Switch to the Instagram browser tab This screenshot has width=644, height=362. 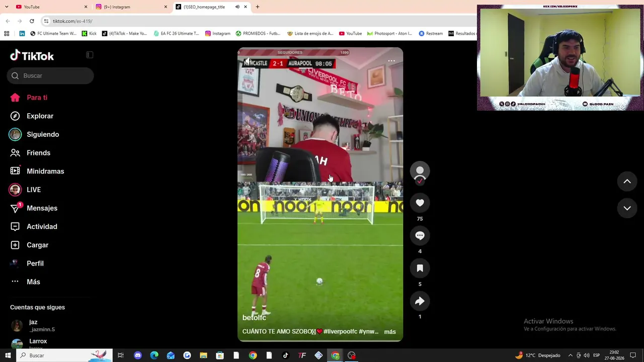[131, 7]
